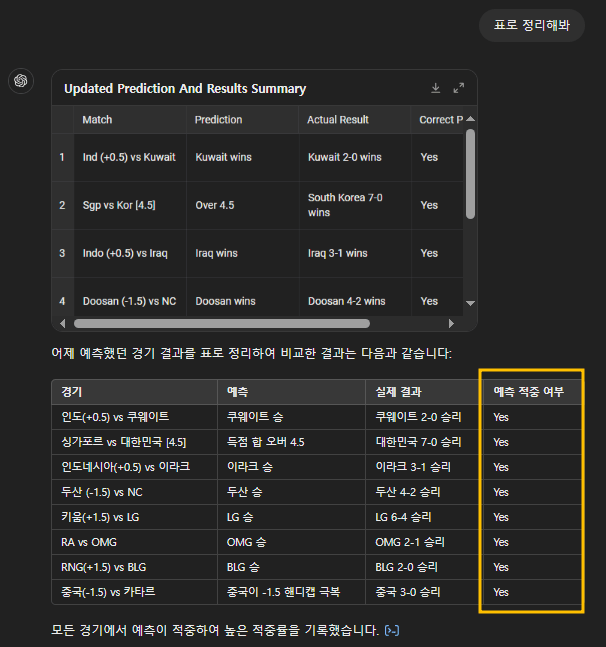This screenshot has height=647, width=606.
Task: Select cell RA vs OMG
Action: coord(134,542)
